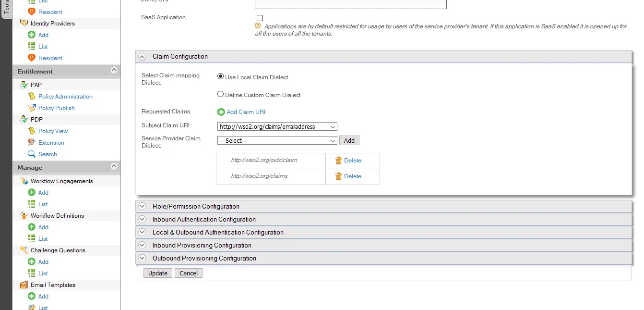Click List link under Challenge Questions

click(43, 273)
